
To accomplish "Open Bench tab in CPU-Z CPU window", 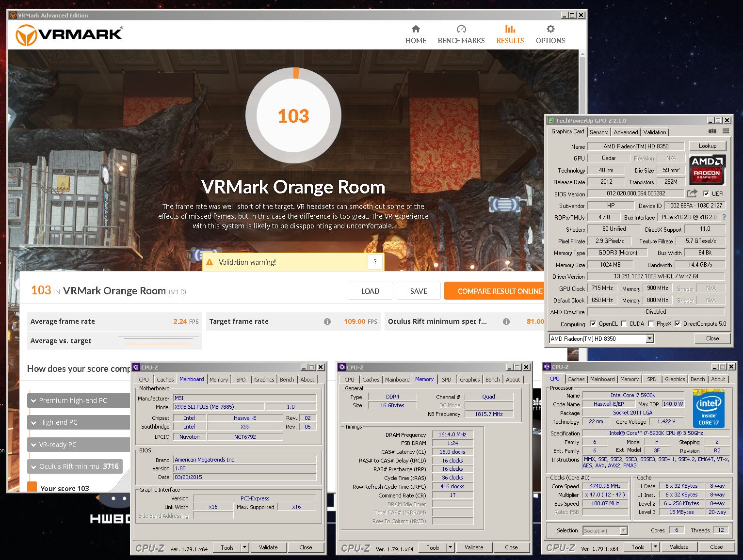I will [x=697, y=379].
